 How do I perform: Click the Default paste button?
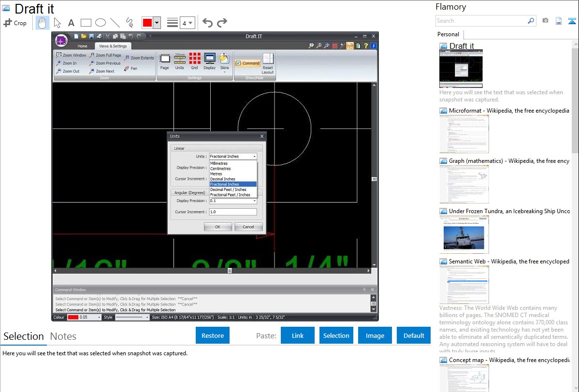(414, 335)
